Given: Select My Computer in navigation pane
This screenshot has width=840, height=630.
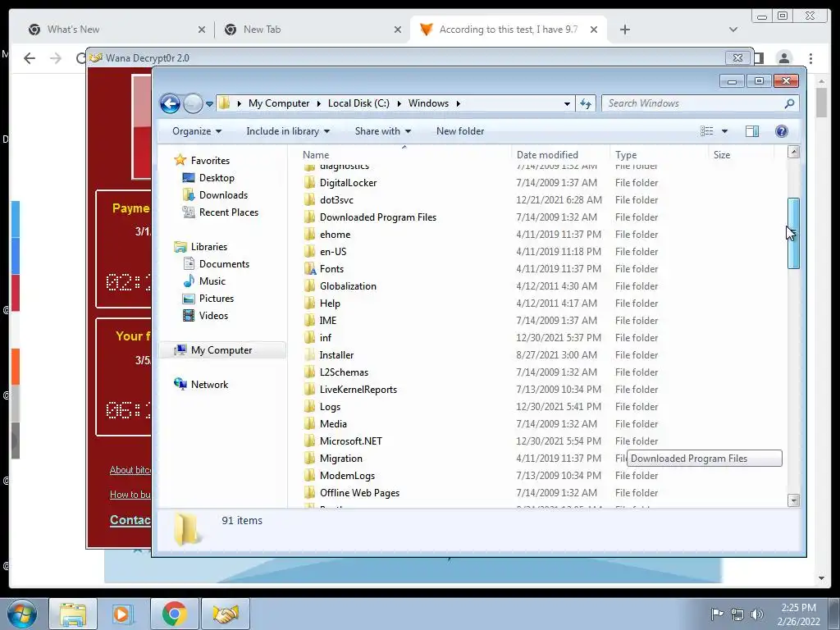Looking at the screenshot, I should pos(221,350).
